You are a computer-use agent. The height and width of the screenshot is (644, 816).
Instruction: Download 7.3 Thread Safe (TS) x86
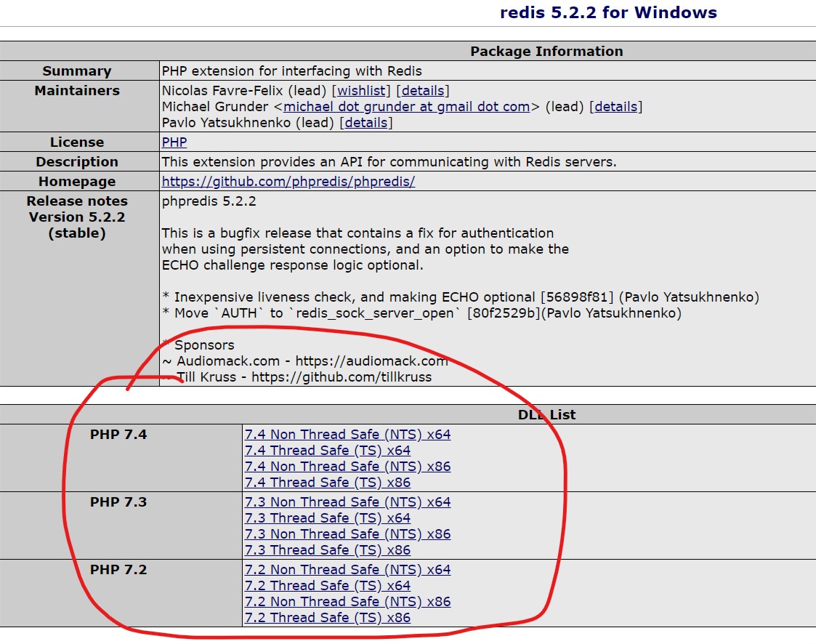coord(328,550)
